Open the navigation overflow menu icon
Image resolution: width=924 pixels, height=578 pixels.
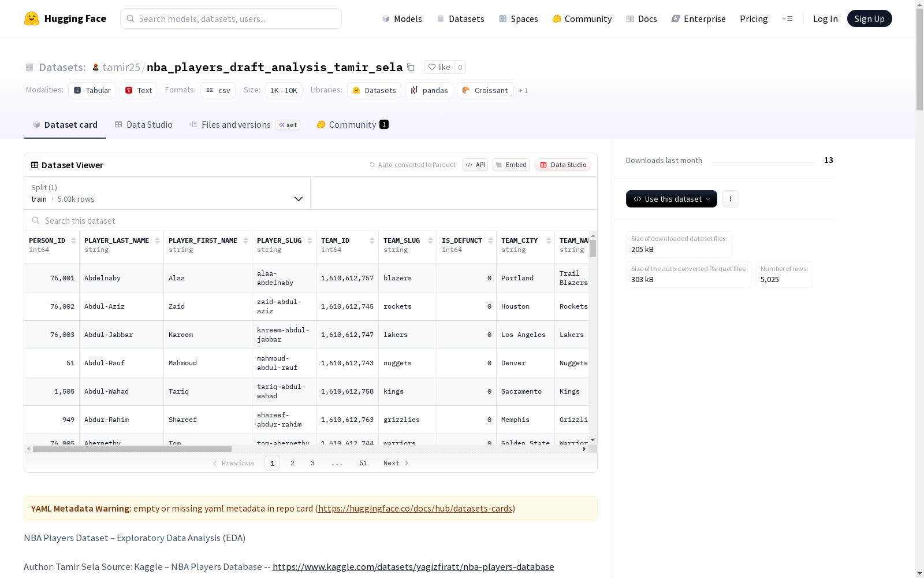pos(787,18)
